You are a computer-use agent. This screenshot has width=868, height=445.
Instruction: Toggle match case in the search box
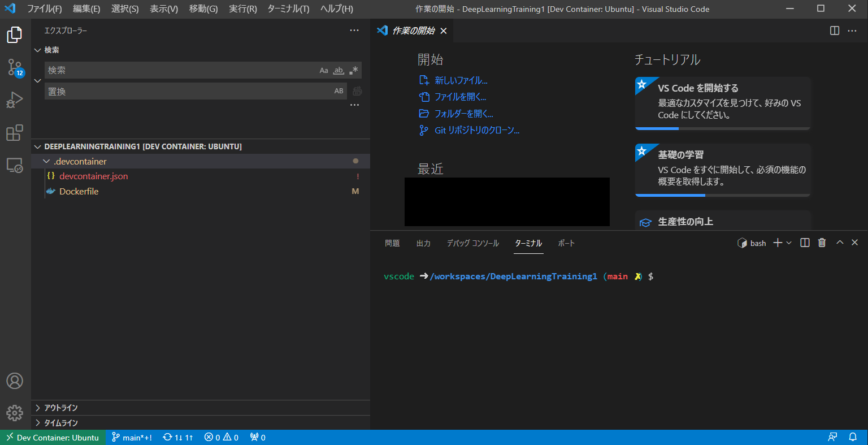324,70
